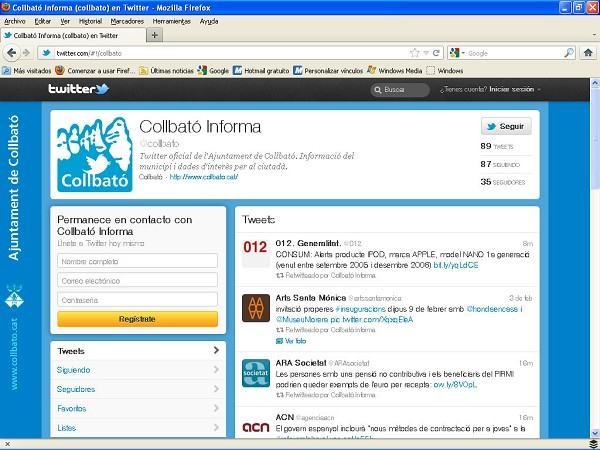The width and height of the screenshot is (600, 450).
Task: Click the @MuseuMorera mention
Action: tap(302, 319)
